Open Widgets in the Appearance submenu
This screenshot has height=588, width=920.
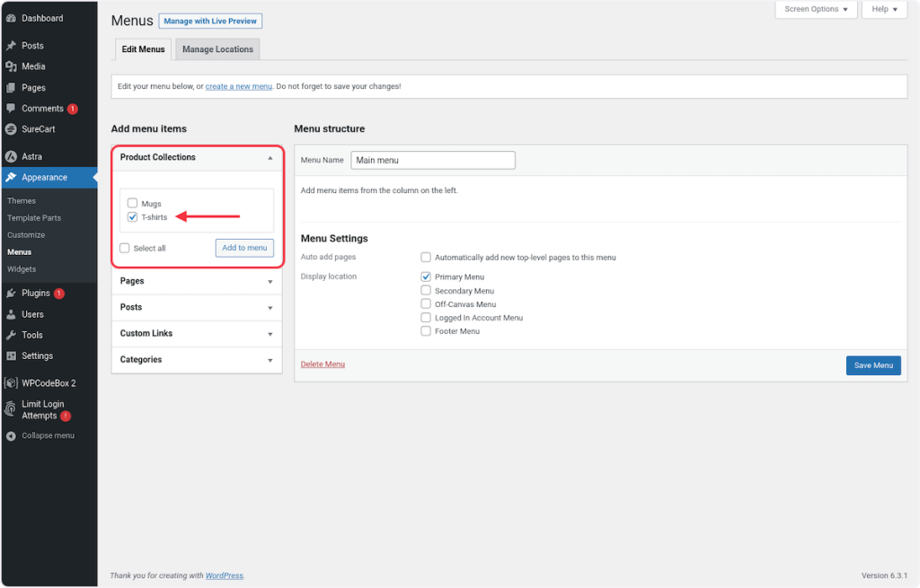(22, 269)
